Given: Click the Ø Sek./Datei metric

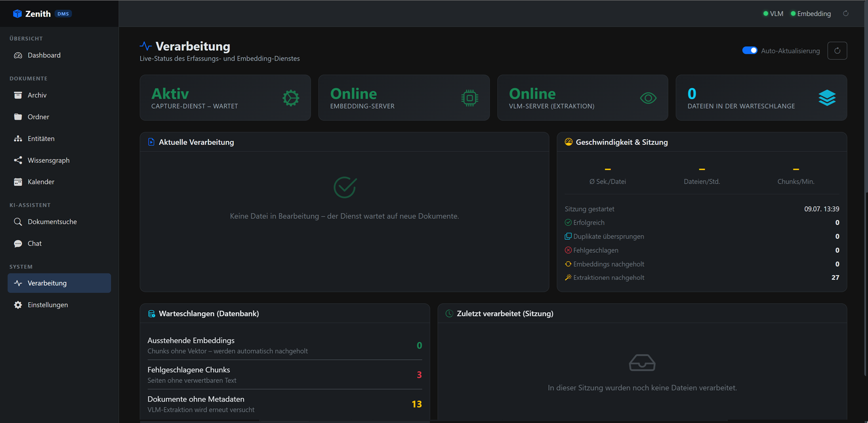Looking at the screenshot, I should [x=608, y=176].
